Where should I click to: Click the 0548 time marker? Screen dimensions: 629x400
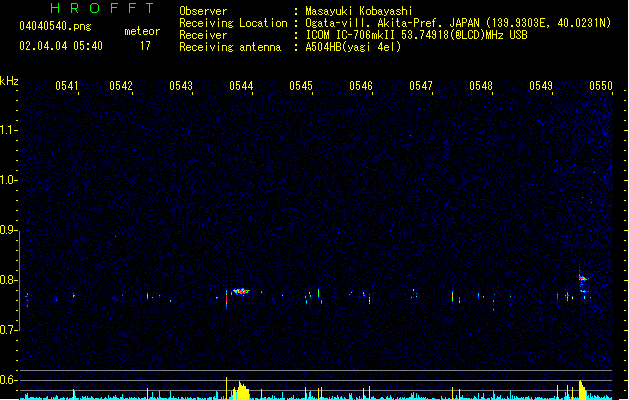(481, 86)
